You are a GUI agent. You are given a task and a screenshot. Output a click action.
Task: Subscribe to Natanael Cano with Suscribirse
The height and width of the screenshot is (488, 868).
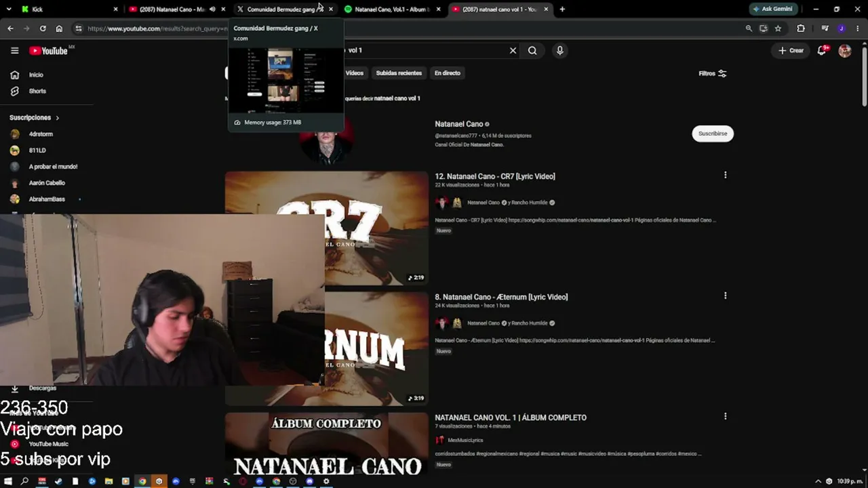point(713,134)
